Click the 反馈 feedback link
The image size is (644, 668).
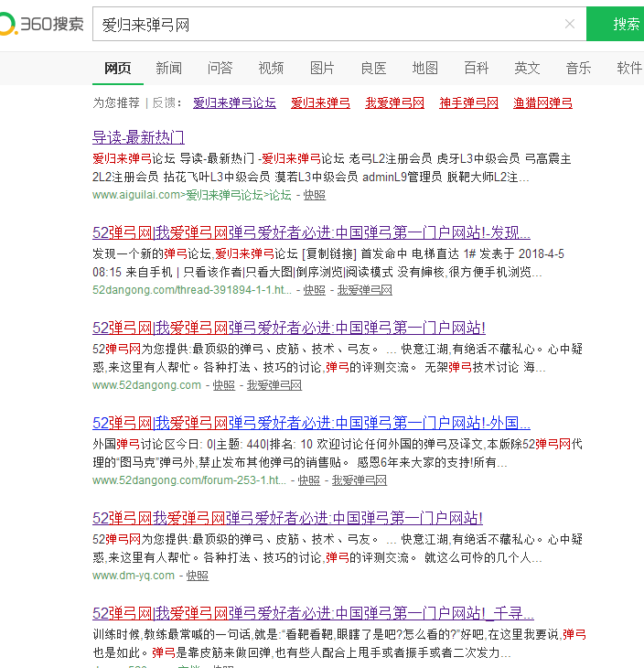(x=165, y=102)
